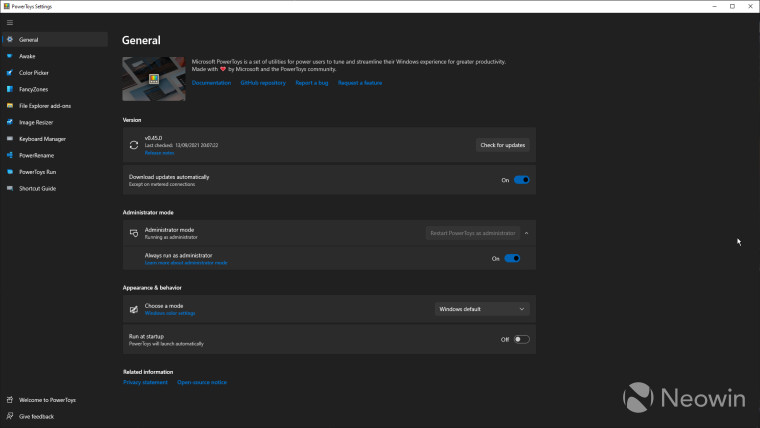This screenshot has width=760, height=428.
Task: Click the hamburger menu icon in sidebar
Action: [9, 22]
